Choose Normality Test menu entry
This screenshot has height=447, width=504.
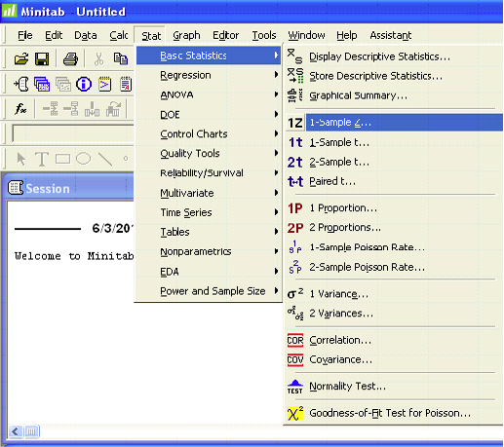pos(394,387)
